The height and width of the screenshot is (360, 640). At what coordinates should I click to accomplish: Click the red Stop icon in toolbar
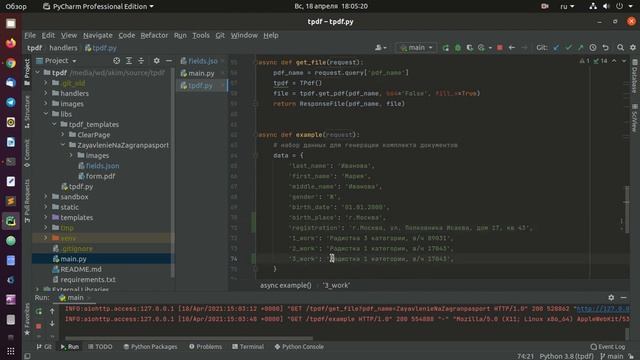point(500,48)
